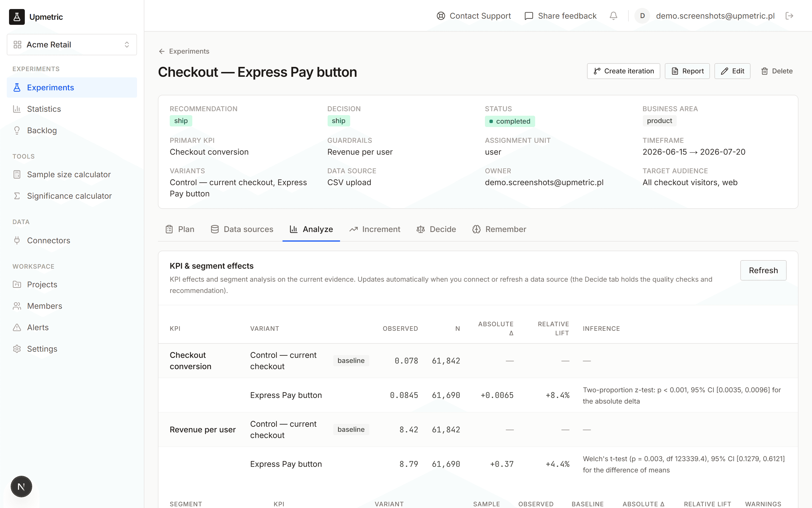This screenshot has width=812, height=508.
Task: Click the ship badge under Recommendation
Action: tap(181, 121)
